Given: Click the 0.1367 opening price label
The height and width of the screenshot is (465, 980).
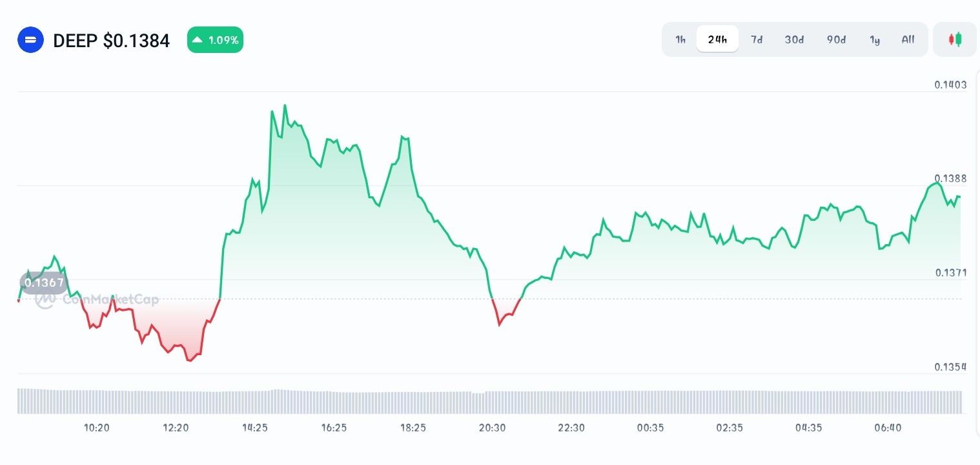Looking at the screenshot, I should (x=44, y=283).
